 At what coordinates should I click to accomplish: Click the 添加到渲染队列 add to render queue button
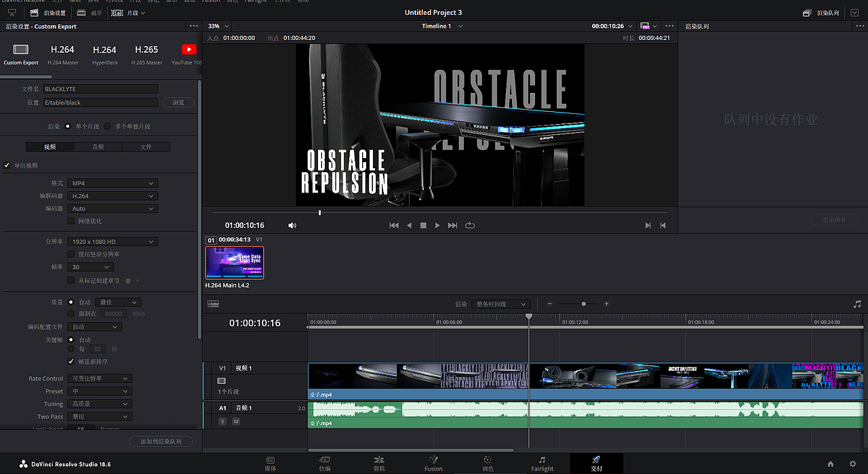[x=161, y=441]
